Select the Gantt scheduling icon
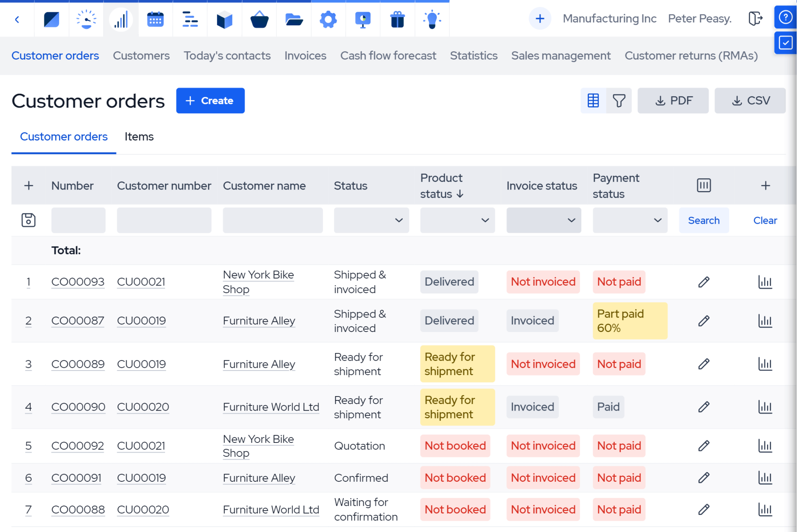The width and height of the screenshot is (797, 532). pos(190,19)
